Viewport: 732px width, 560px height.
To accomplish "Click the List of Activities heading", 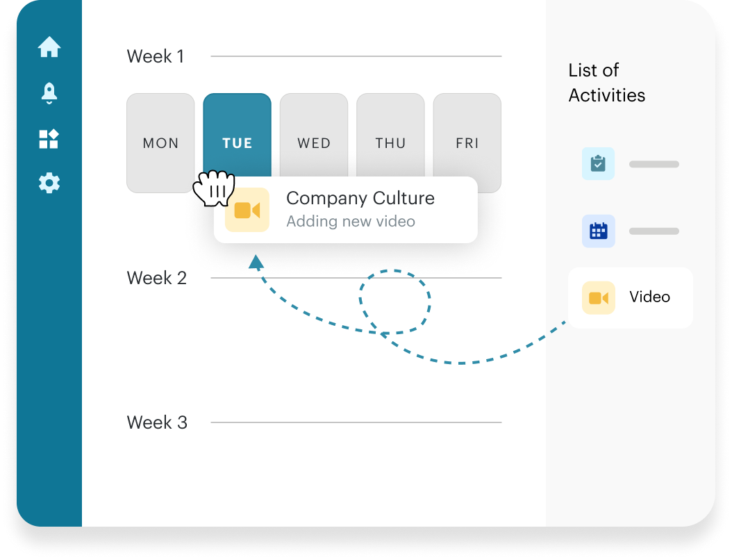I will tap(606, 83).
